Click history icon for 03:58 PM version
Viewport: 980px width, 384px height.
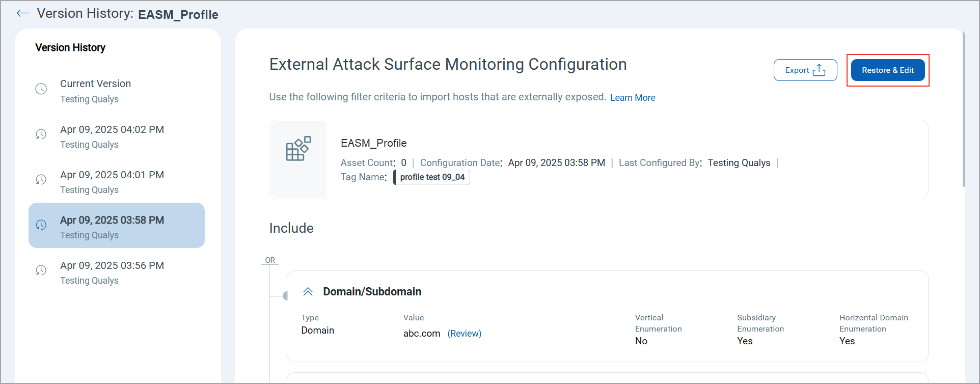(x=41, y=225)
